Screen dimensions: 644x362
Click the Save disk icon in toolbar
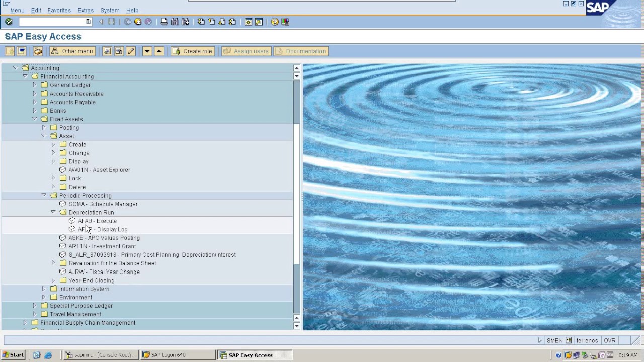112,22
